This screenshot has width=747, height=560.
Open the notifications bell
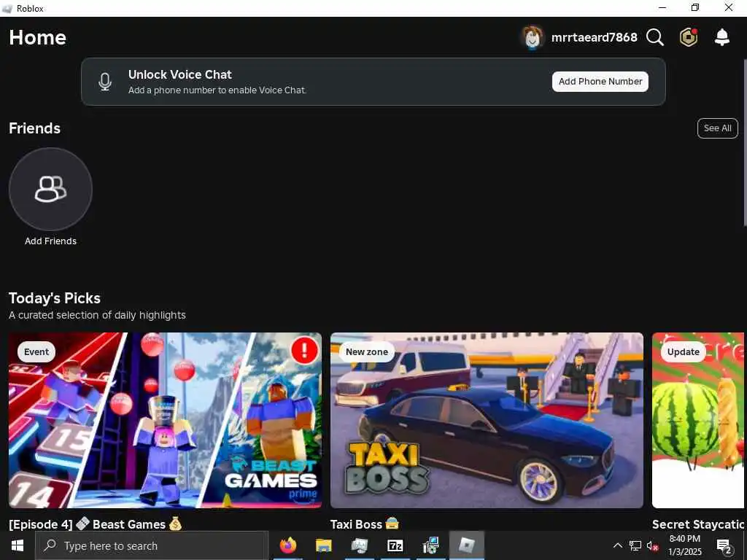coord(722,37)
